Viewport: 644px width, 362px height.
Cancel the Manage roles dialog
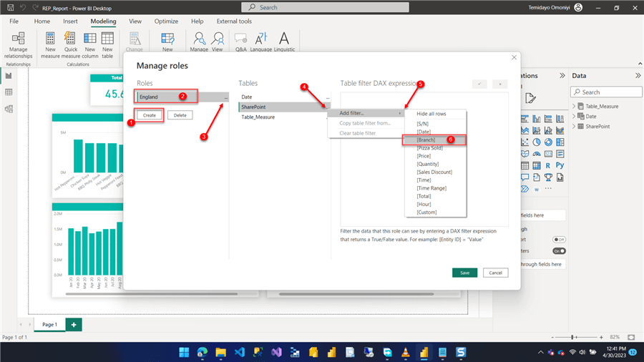[x=495, y=273]
